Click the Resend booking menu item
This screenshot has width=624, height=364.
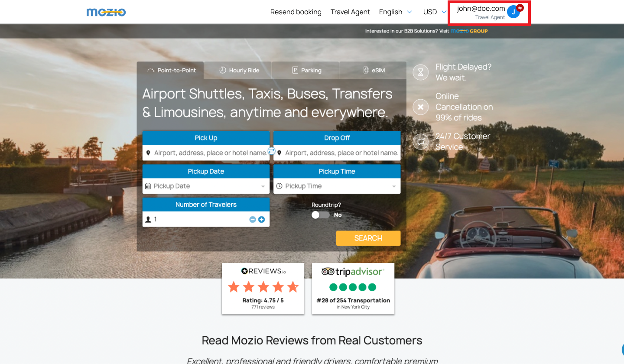(296, 12)
